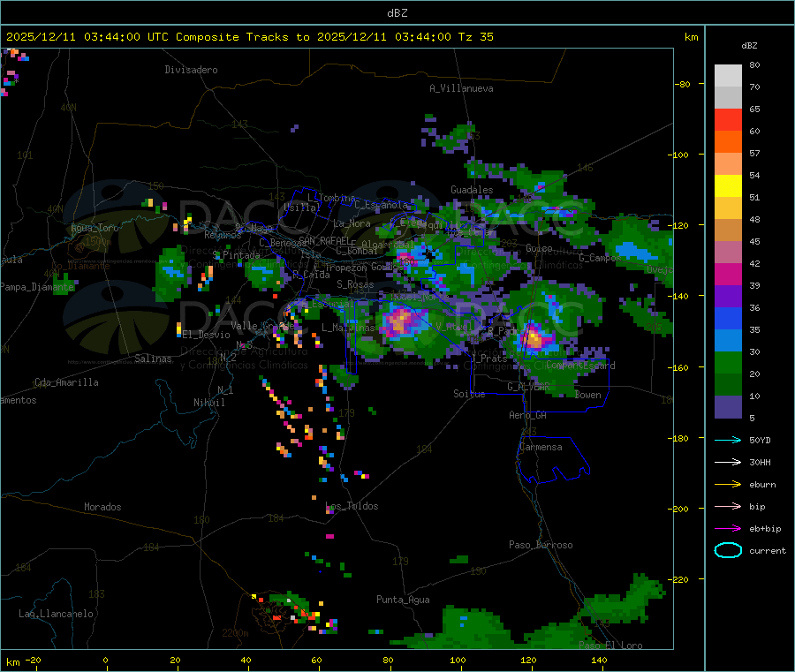795x672 pixels.
Task: Click the Aero_GA map label
Action: 528,415
